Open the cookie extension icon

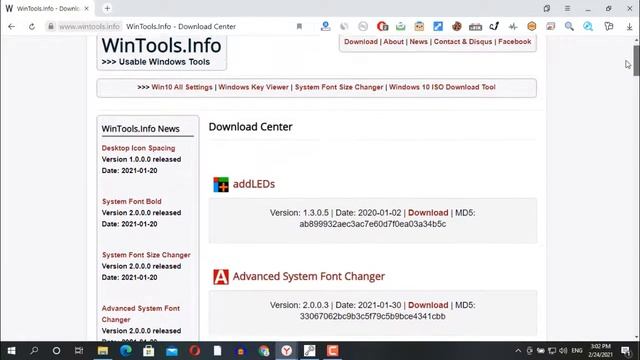tap(456, 27)
